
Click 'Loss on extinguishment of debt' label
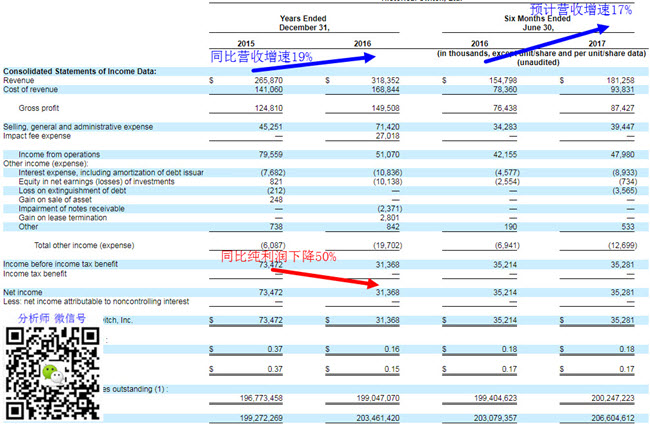click(72, 191)
